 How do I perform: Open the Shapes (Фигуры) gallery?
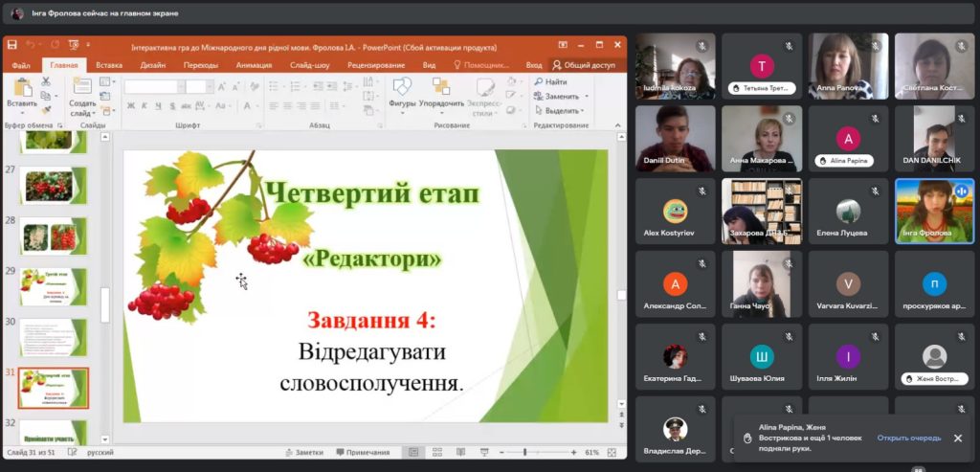click(402, 90)
